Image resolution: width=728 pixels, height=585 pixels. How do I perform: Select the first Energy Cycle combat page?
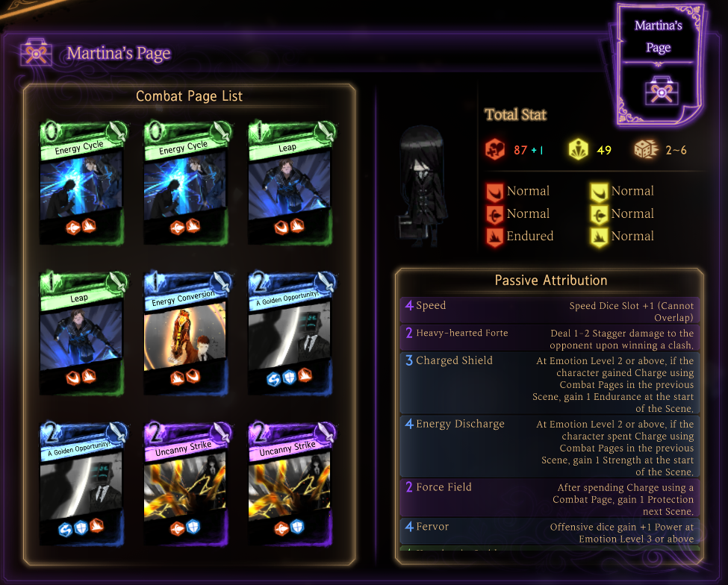(83, 183)
